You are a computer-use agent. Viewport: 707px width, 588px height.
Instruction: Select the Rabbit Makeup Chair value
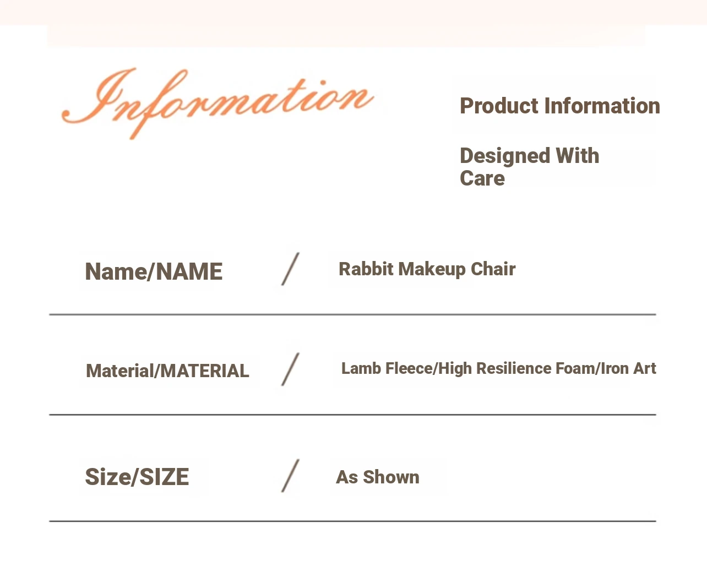(427, 269)
